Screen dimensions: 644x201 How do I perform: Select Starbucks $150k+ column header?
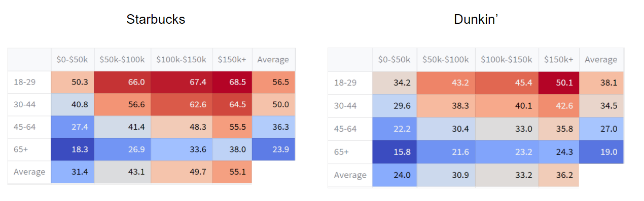pyautogui.click(x=232, y=59)
